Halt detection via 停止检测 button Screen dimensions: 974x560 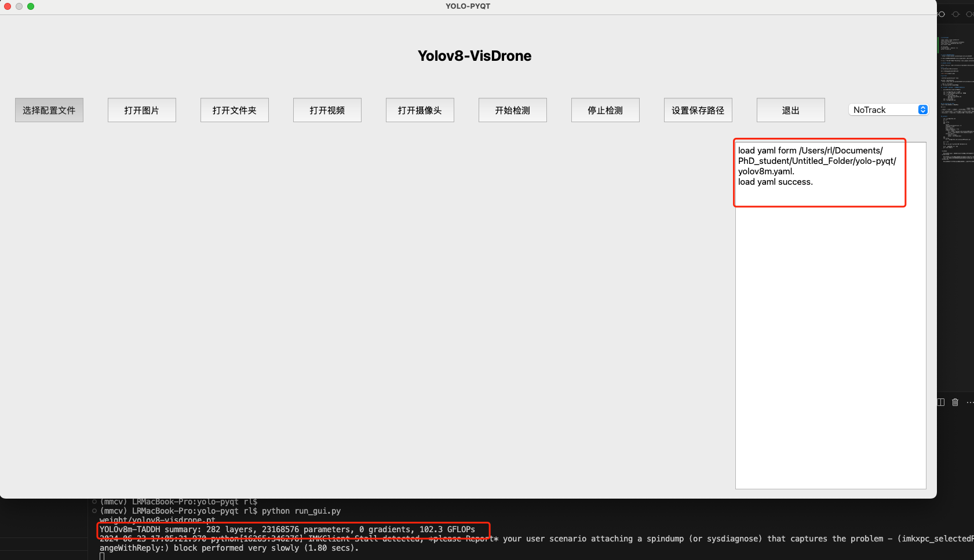[x=605, y=110]
